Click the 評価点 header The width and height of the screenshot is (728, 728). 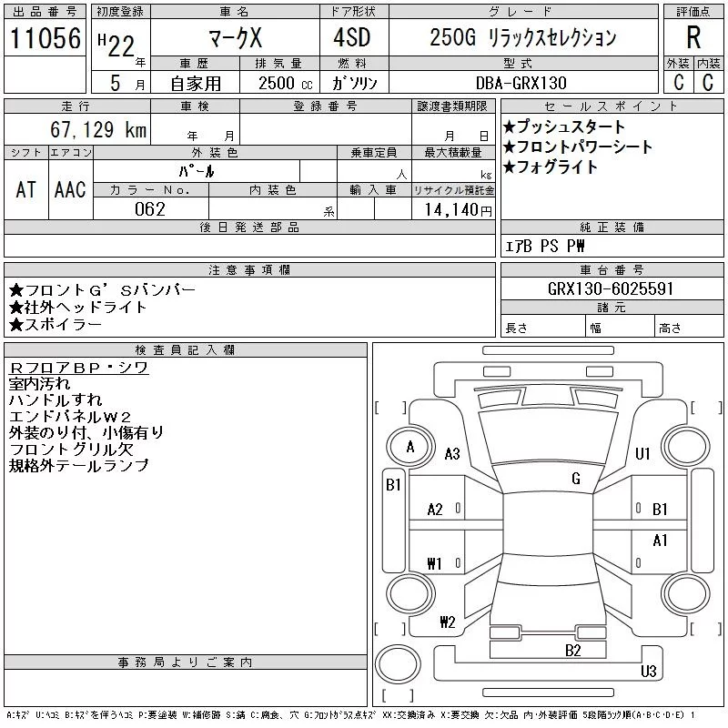point(693,12)
